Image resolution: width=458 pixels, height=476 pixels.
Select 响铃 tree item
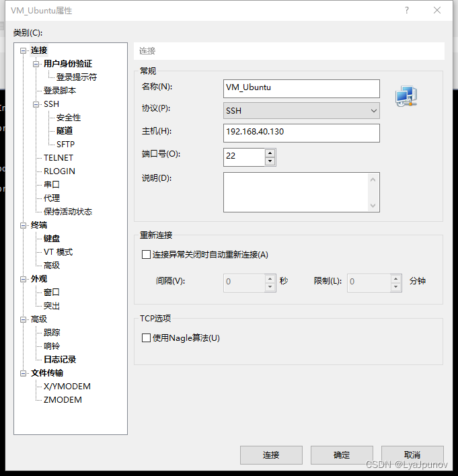[52, 346]
